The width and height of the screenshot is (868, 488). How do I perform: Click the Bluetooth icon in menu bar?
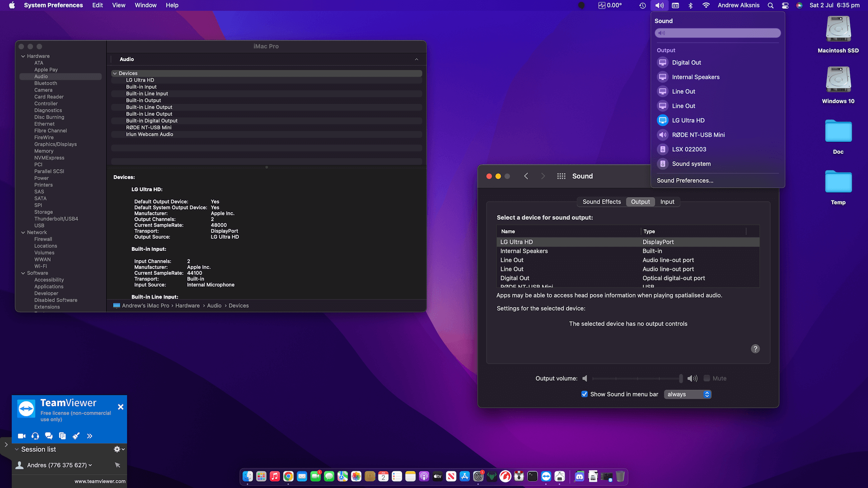click(x=690, y=5)
